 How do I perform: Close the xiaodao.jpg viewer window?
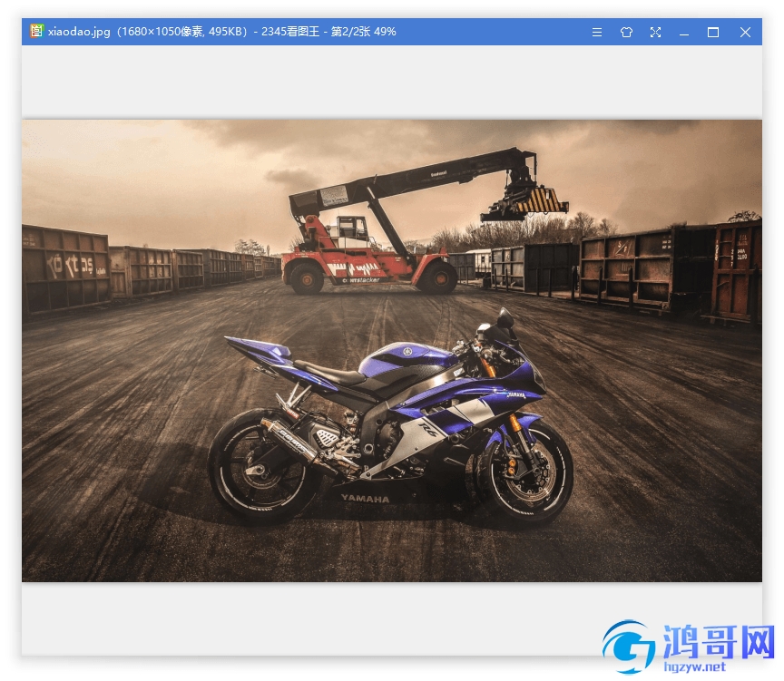tap(745, 33)
